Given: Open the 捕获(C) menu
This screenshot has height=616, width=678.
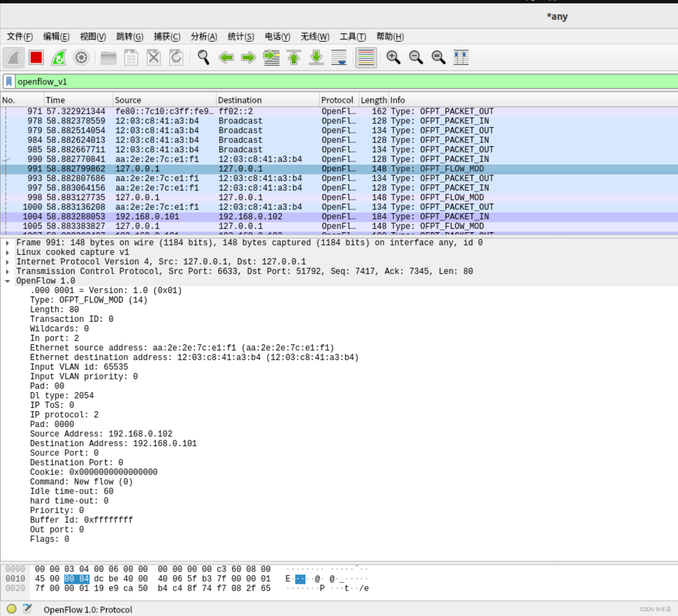Looking at the screenshot, I should click(x=167, y=36).
